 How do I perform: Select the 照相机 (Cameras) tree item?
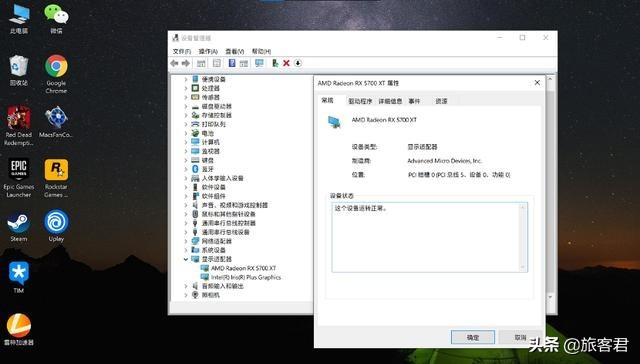point(211,295)
